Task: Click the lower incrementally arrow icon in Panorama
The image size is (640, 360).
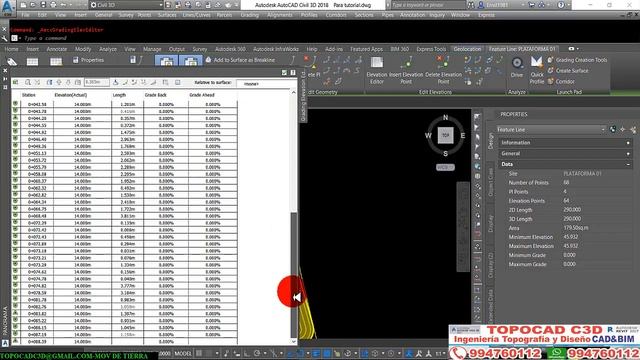Action: [x=68, y=82]
